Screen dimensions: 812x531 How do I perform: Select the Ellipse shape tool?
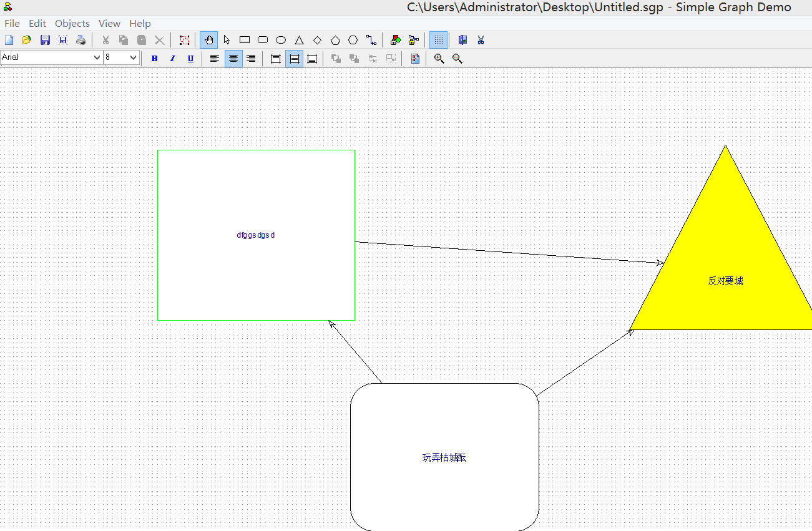point(281,39)
